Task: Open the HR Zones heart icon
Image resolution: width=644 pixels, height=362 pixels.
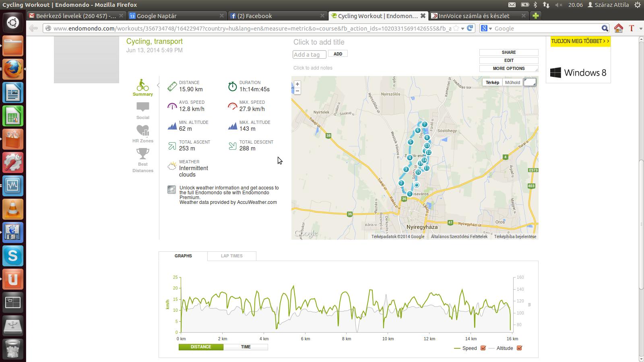Action: 142,134
